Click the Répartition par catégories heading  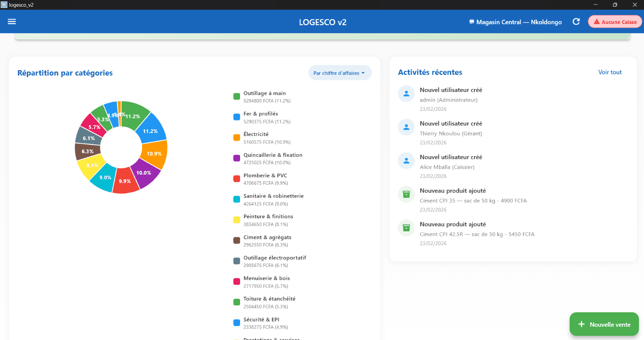click(65, 73)
